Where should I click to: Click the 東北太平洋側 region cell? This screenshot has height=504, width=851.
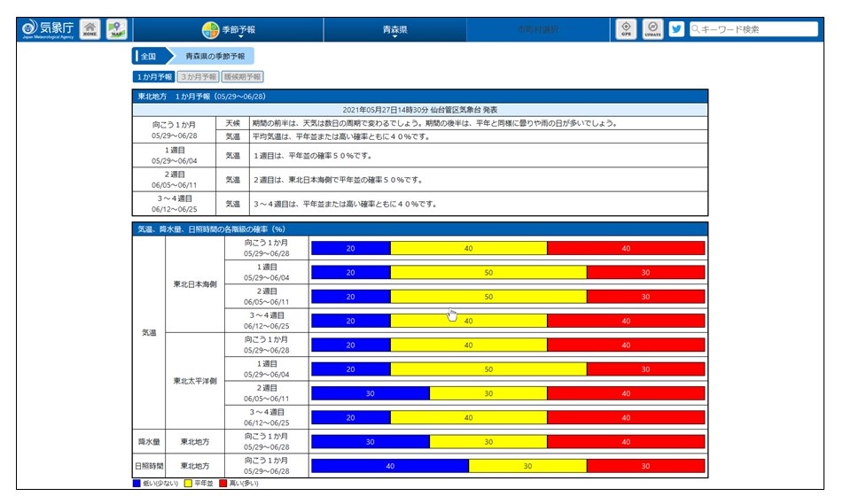(195, 381)
